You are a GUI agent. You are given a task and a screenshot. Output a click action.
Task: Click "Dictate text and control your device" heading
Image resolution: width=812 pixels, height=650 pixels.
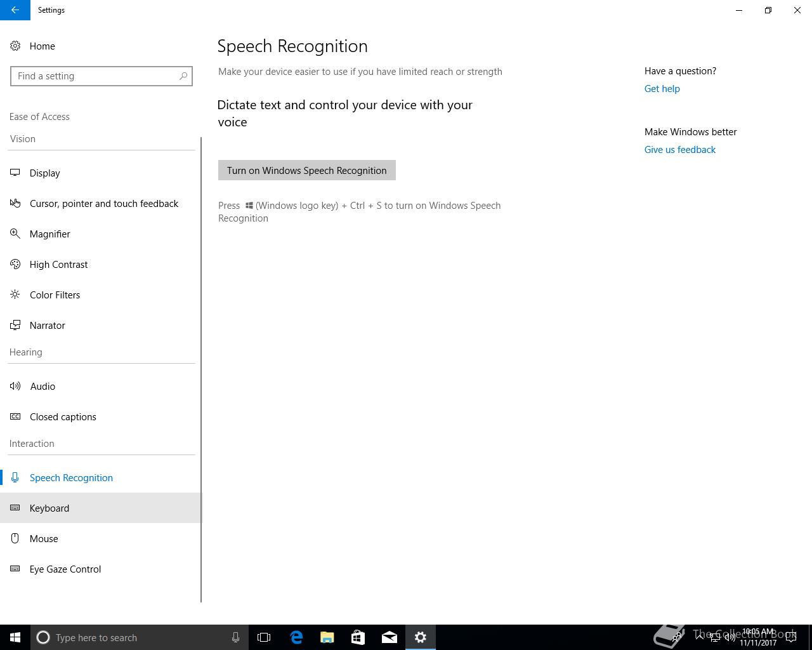[345, 113]
